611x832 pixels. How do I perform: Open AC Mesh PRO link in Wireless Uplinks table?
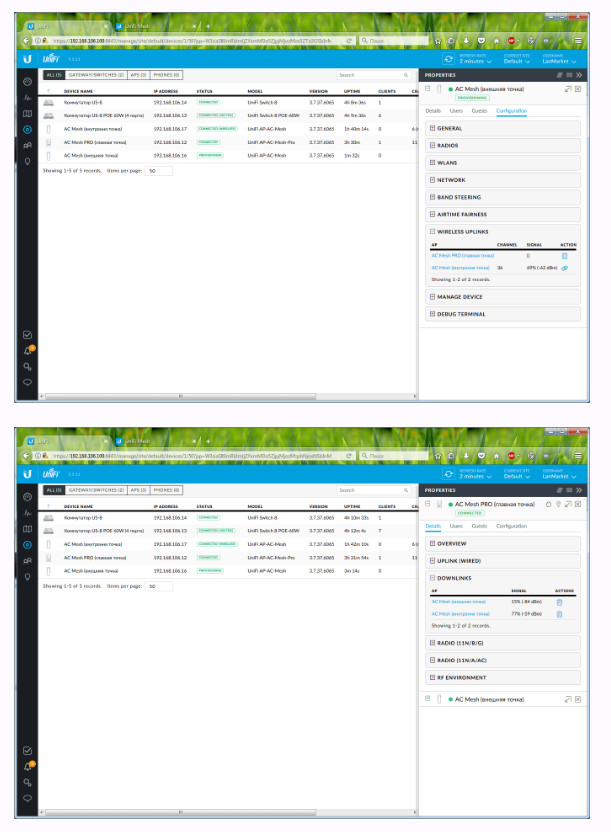[462, 256]
